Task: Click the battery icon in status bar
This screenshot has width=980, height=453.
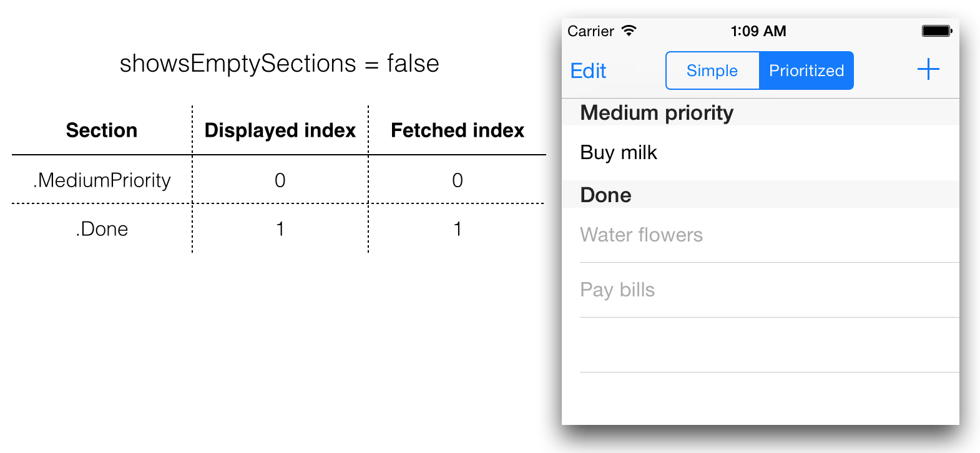Action: click(937, 31)
